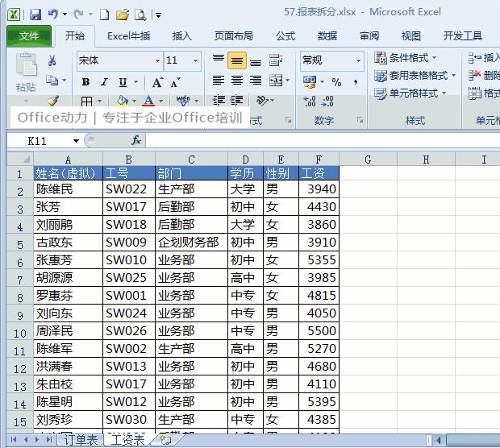Click 套用表格格式 button
500x448 pixels.
tap(415, 76)
